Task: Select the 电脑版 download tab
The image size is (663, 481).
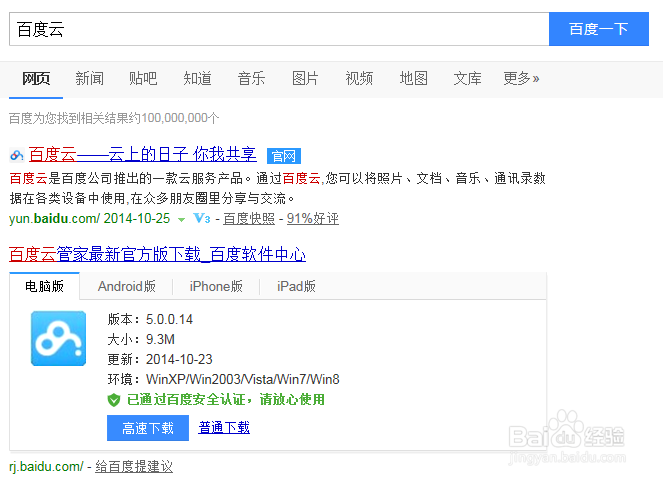Action: click(x=44, y=286)
